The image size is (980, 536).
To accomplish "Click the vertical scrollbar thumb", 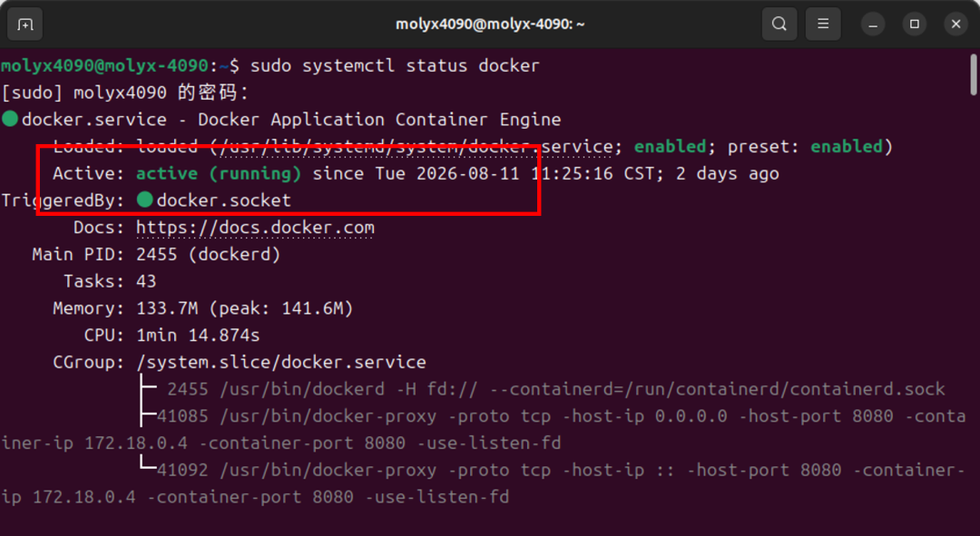I will click(x=974, y=75).
